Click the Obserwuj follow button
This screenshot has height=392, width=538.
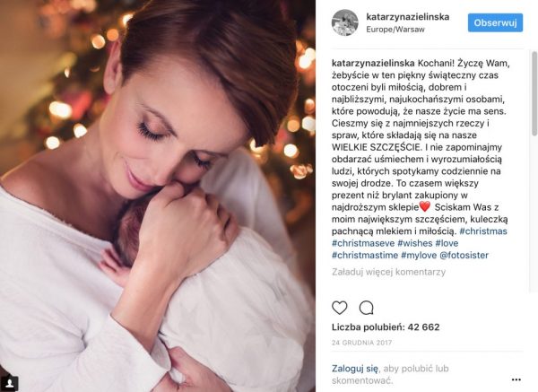click(x=495, y=22)
